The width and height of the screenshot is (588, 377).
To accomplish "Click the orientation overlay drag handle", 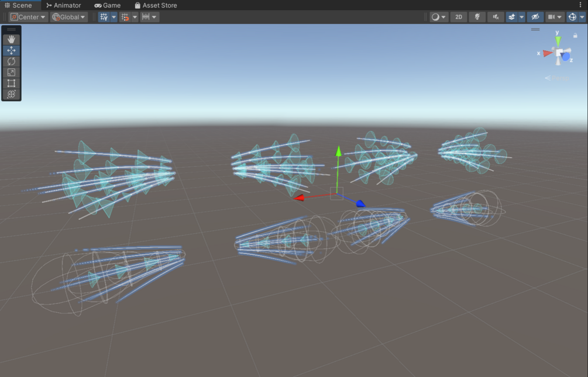I will click(535, 29).
